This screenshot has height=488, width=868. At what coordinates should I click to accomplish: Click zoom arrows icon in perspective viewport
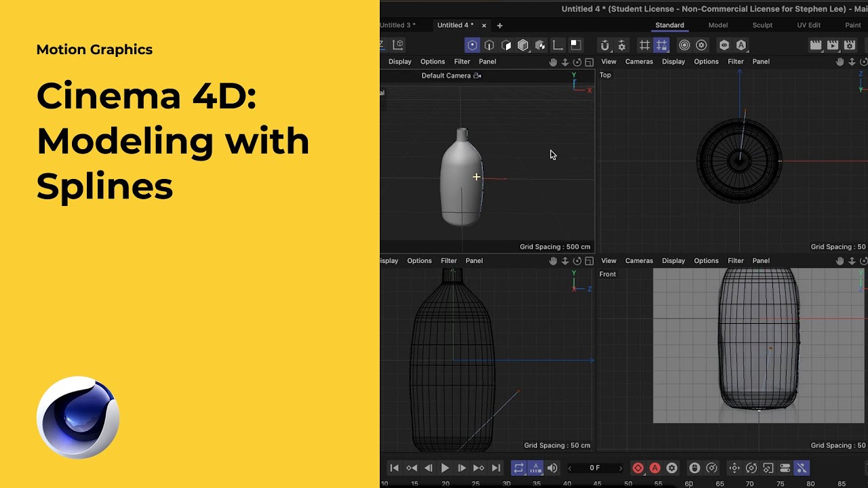click(x=565, y=62)
